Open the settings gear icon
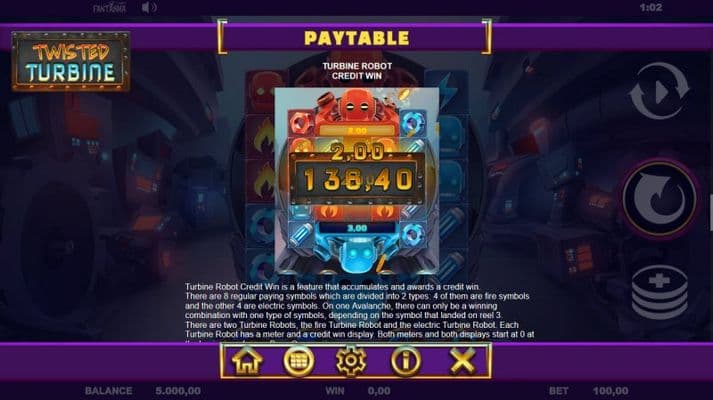This screenshot has height=400, width=713. pyautogui.click(x=351, y=361)
